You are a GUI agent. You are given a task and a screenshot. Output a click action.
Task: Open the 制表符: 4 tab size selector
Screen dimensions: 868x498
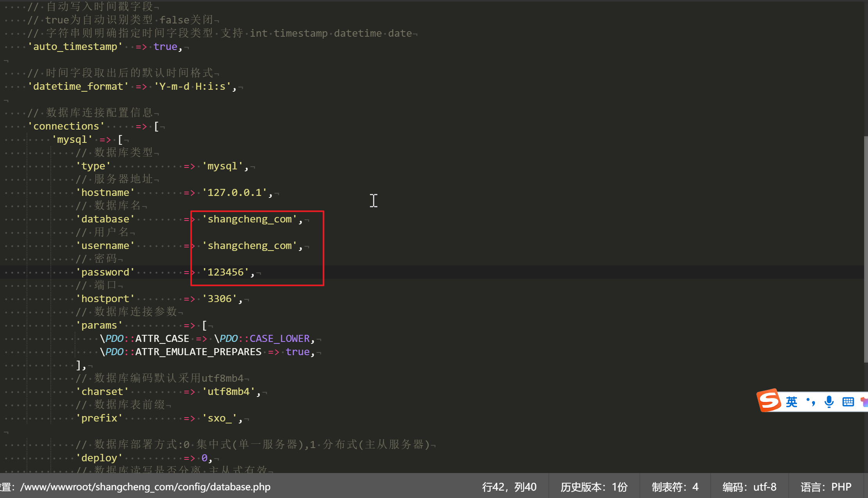tap(675, 487)
